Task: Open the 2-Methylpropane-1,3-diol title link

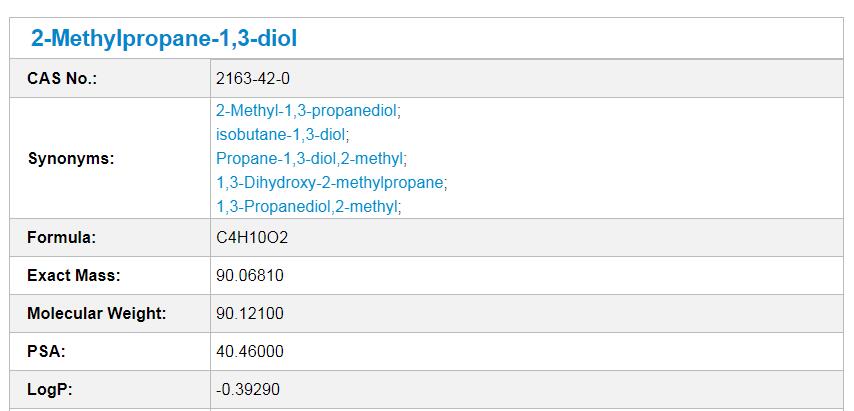Action: point(164,39)
